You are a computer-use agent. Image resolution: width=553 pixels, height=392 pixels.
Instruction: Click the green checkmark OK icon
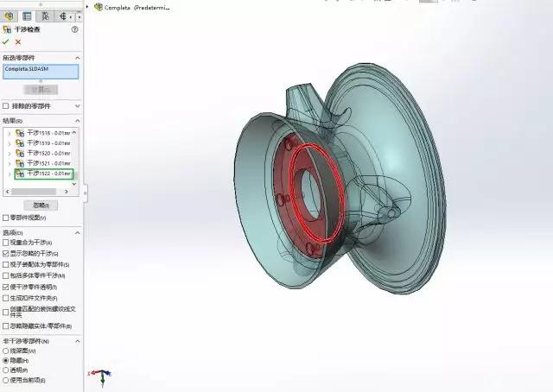(x=6, y=41)
